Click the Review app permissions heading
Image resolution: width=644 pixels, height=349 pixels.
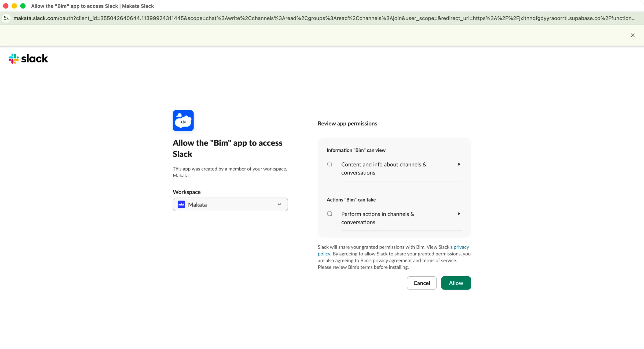coord(347,124)
